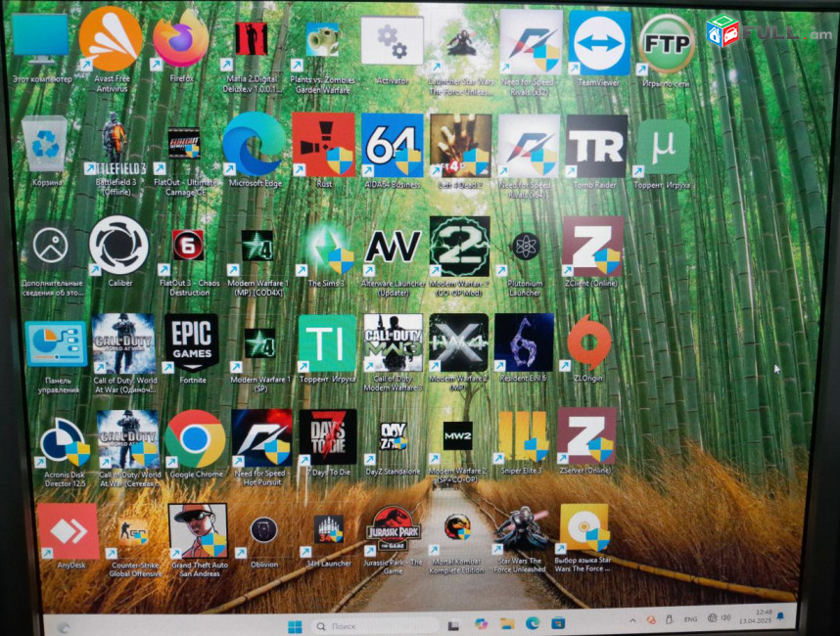Open ZServer (Online) shortcut
Image resolution: width=840 pixels, height=636 pixels.
(586, 435)
